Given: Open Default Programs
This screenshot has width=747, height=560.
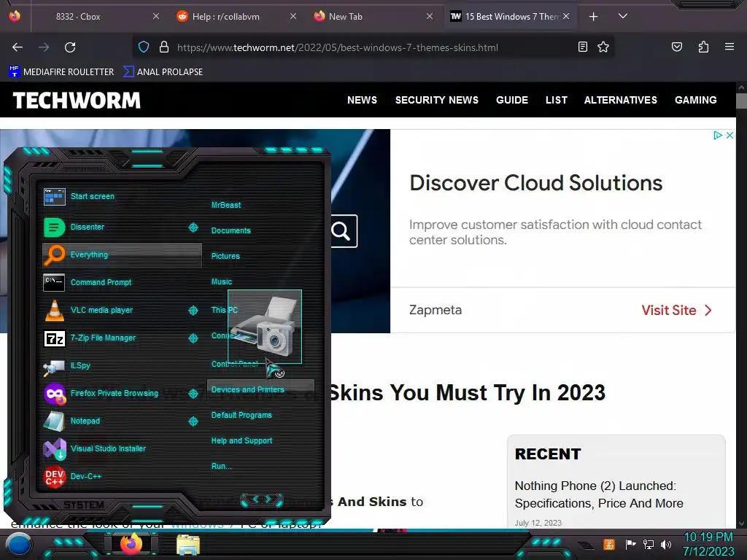Looking at the screenshot, I should click(x=241, y=415).
